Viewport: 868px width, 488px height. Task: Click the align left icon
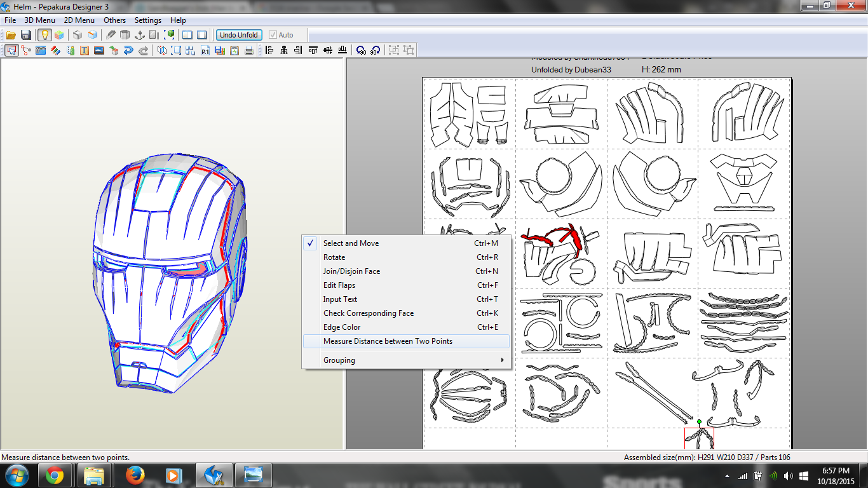(269, 50)
